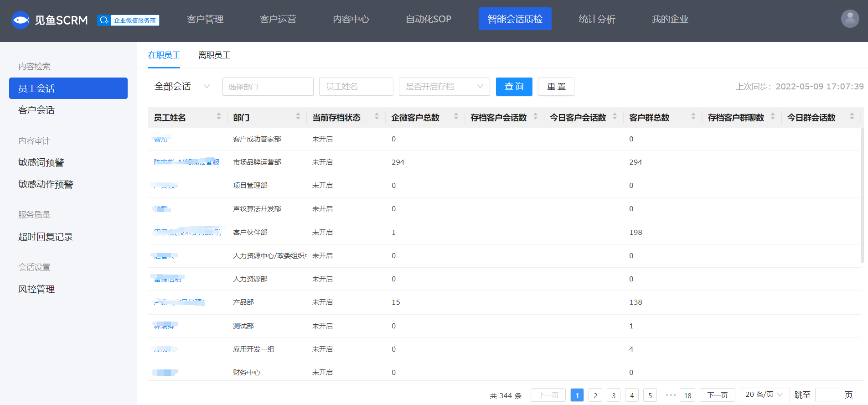The height and width of the screenshot is (405, 868).
Task: Open employee link in 产品部 row
Action: pos(179,302)
